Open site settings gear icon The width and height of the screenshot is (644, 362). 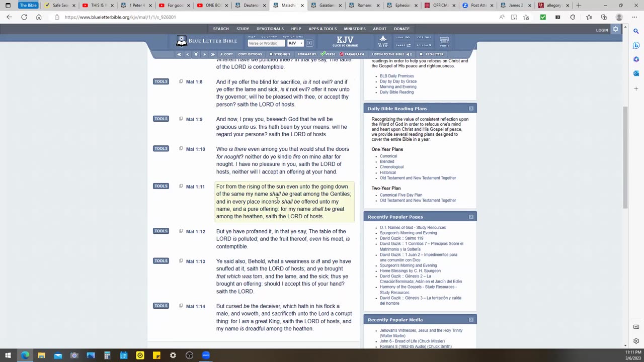pyautogui.click(x=615, y=30)
